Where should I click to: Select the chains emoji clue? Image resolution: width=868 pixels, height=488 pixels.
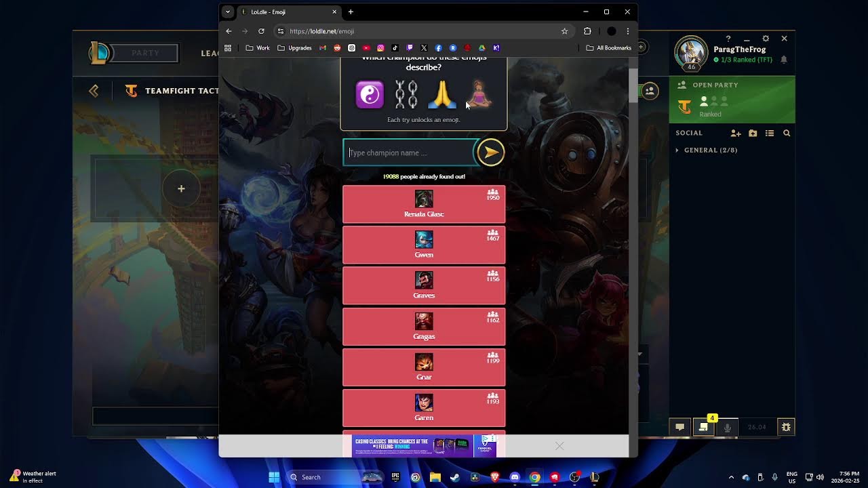tap(406, 95)
